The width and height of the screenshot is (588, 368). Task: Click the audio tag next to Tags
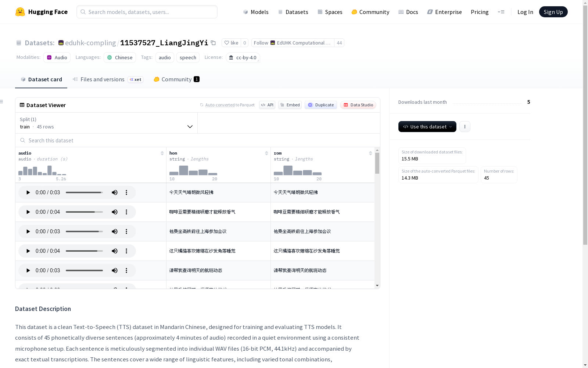pos(165,57)
